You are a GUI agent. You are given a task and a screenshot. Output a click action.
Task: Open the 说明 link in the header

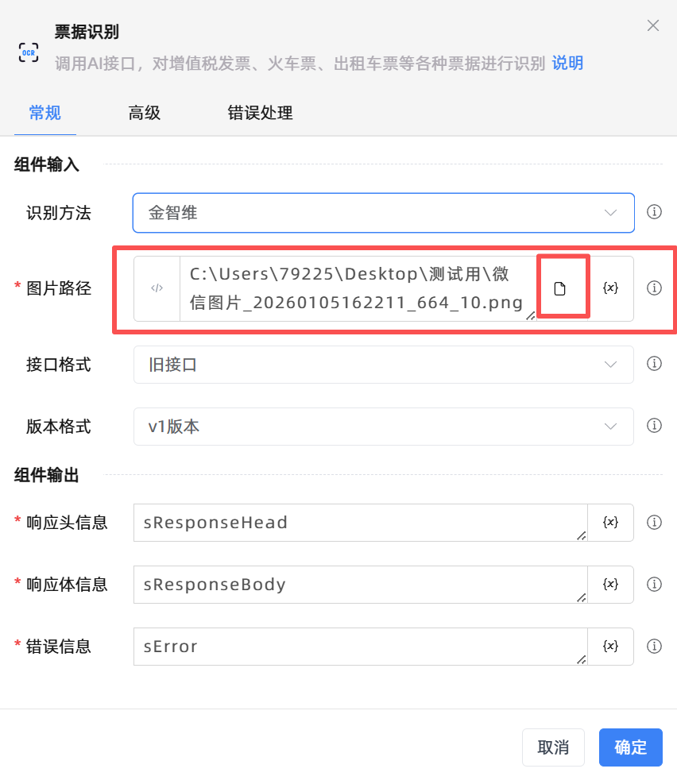(x=567, y=64)
